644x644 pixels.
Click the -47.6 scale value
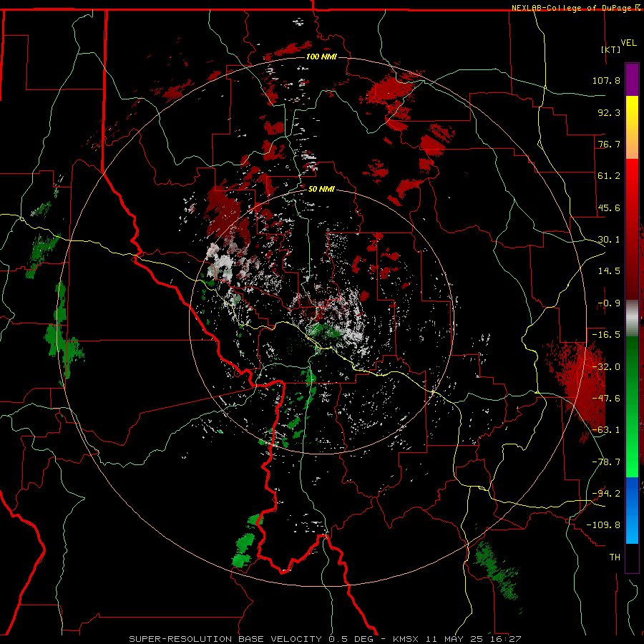tap(606, 399)
